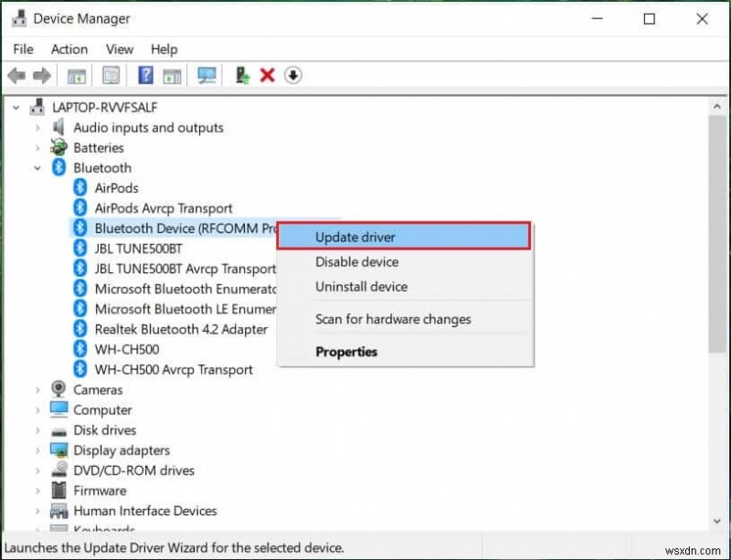Viewport: 731px width, 560px height.
Task: Minimize the Device Manager window
Action: click(x=598, y=18)
